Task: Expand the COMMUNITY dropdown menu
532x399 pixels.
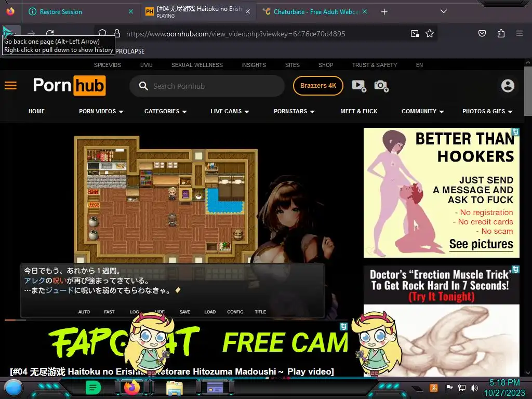Action: point(423,111)
